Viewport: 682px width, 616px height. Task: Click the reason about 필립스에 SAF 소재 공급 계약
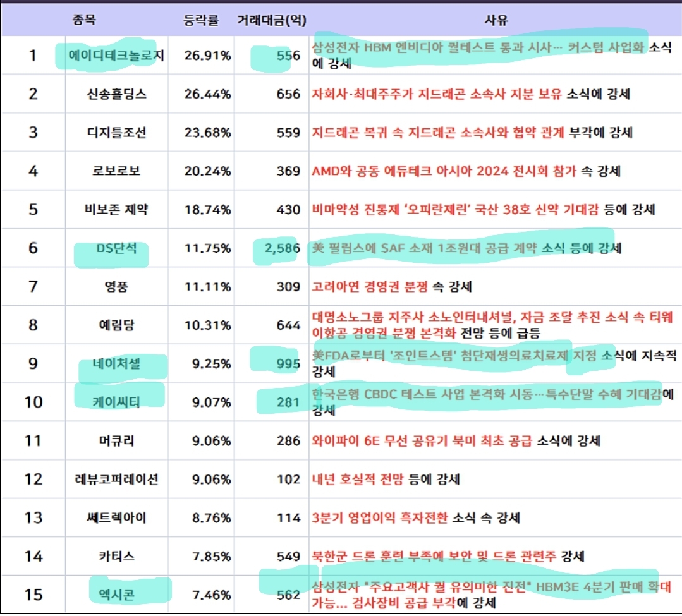pos(466,248)
